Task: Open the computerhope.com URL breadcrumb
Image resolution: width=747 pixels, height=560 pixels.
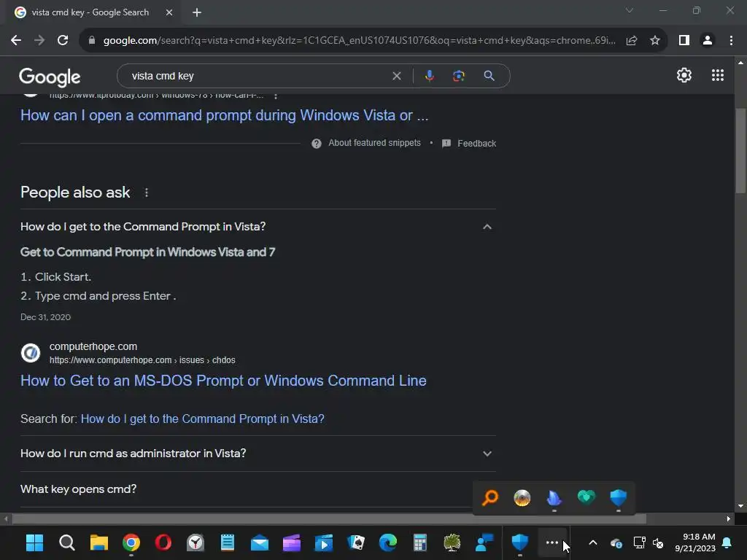Action: (142, 360)
